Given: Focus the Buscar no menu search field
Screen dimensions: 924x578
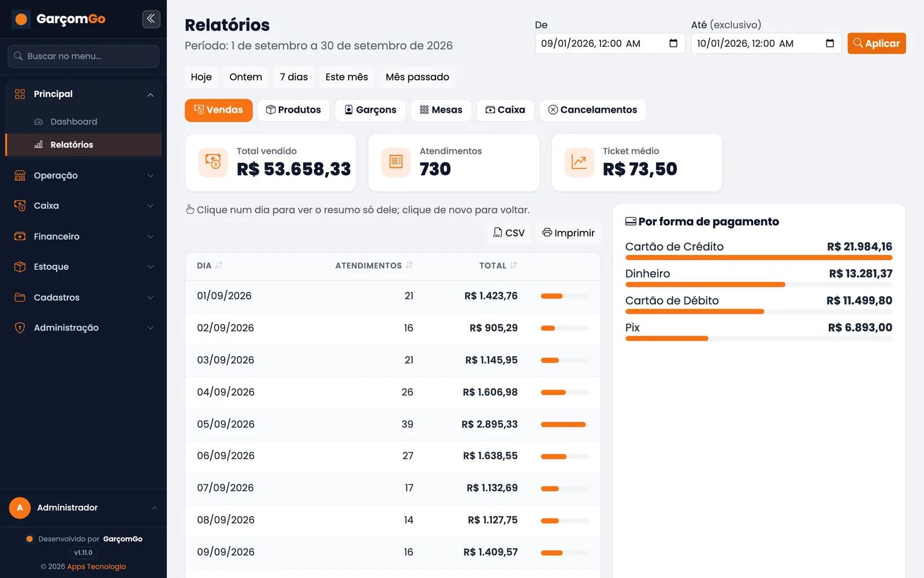Looking at the screenshot, I should pyautogui.click(x=84, y=56).
